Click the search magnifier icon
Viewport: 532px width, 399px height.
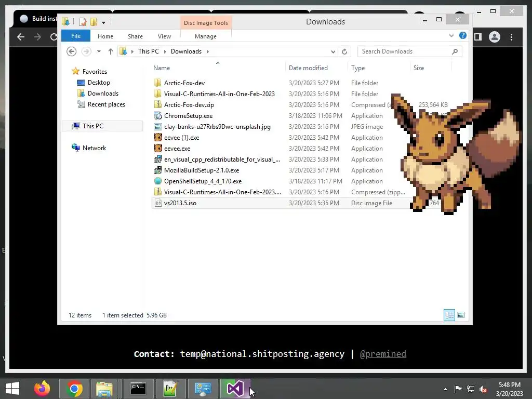pyautogui.click(x=455, y=51)
